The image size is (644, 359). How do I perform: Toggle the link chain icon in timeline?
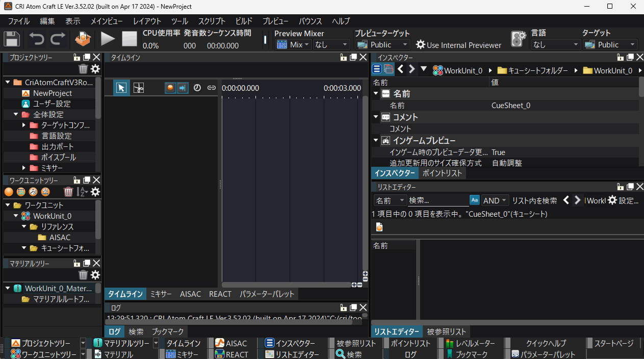pos(211,88)
